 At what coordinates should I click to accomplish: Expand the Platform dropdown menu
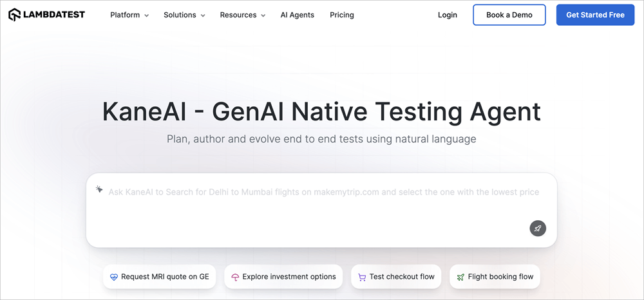tap(129, 15)
